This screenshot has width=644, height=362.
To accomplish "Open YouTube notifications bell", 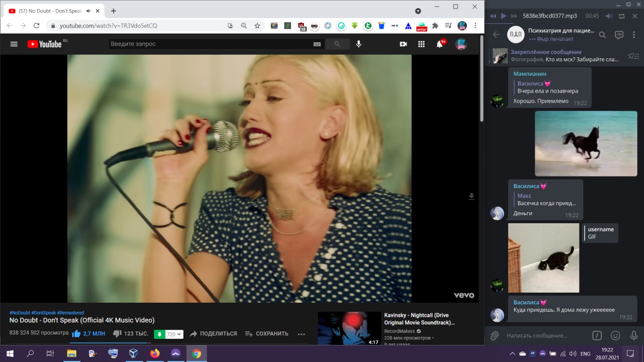I will pyautogui.click(x=440, y=44).
